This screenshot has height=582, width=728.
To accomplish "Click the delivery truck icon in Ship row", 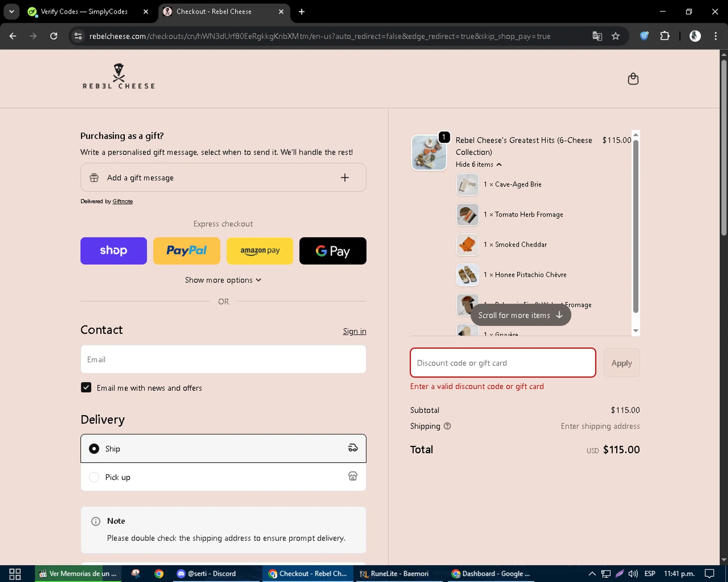I will [353, 448].
